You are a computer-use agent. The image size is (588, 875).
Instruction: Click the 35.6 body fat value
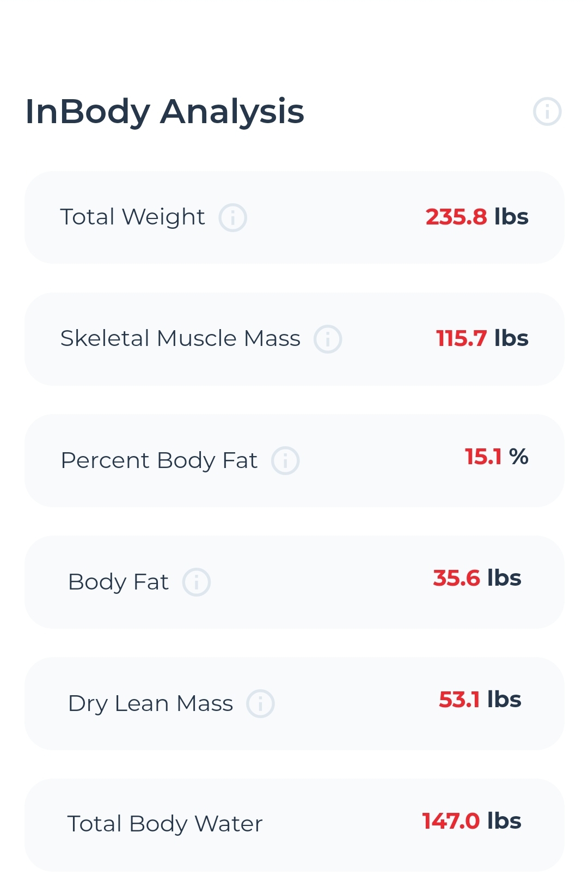coord(456,578)
